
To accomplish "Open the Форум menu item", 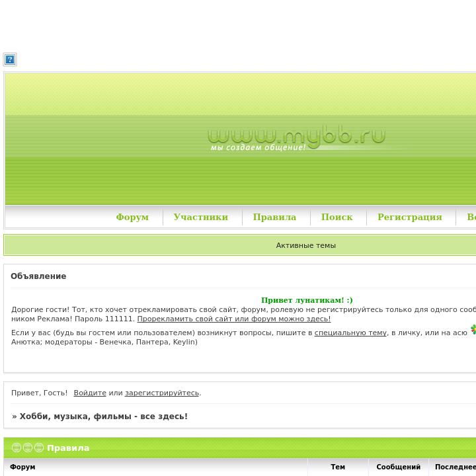I will click(132, 217).
